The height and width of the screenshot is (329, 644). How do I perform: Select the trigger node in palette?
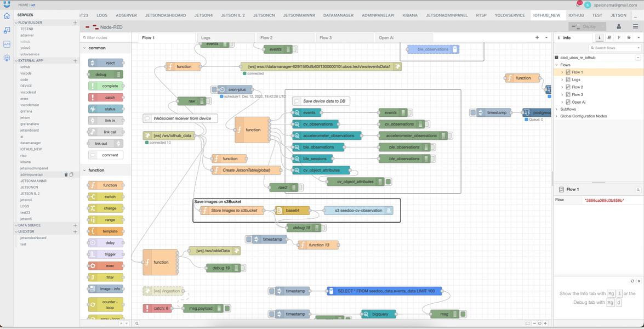point(106,254)
